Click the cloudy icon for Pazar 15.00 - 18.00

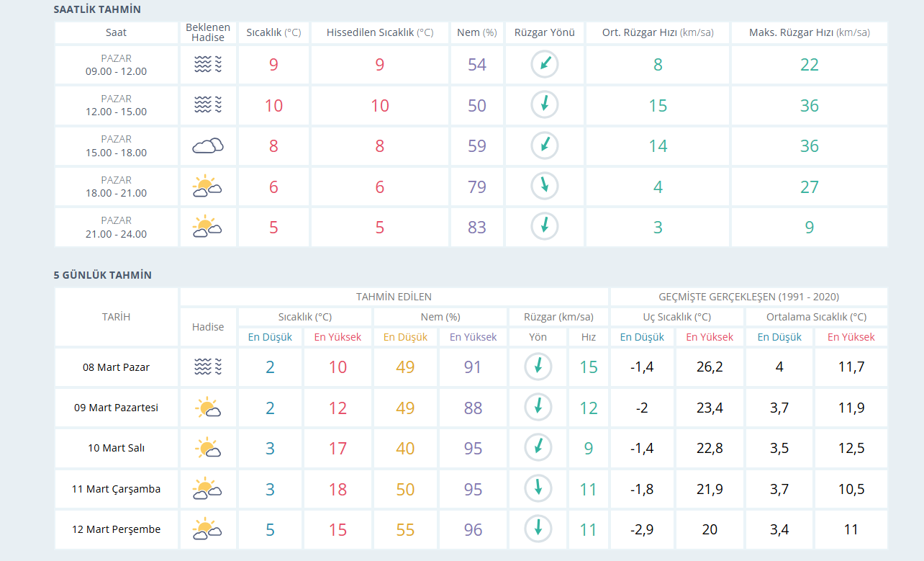[x=208, y=146]
